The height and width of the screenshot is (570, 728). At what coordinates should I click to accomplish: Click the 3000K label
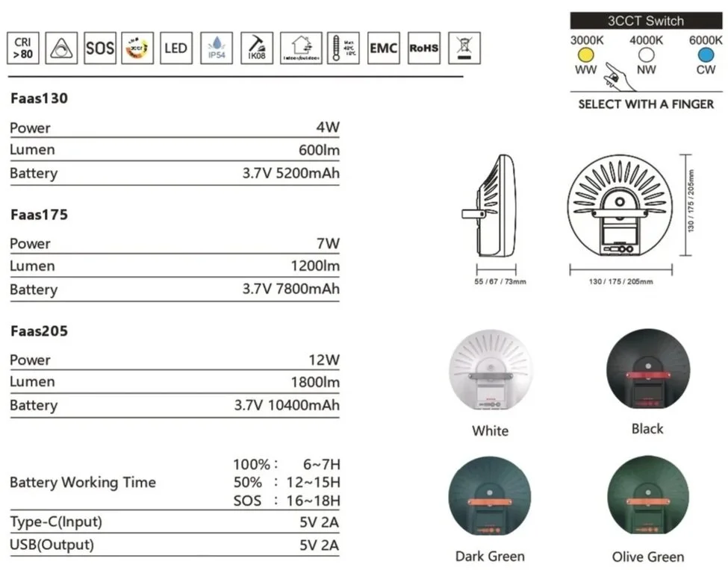[x=587, y=40]
